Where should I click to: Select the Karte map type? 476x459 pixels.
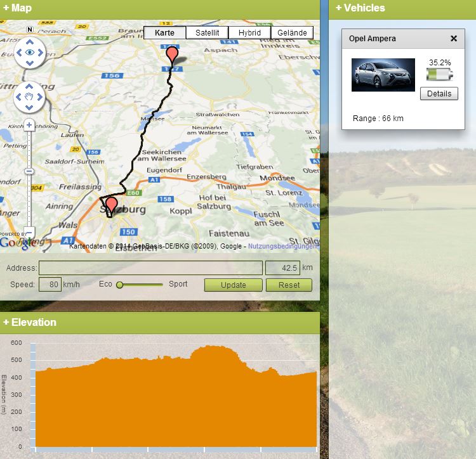(164, 33)
